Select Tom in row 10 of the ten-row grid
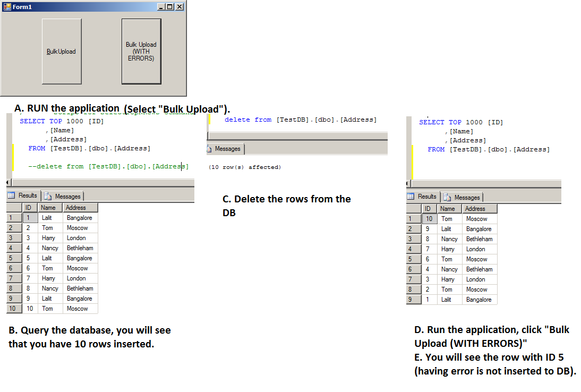The width and height of the screenshot is (581, 392). pyautogui.click(x=50, y=308)
